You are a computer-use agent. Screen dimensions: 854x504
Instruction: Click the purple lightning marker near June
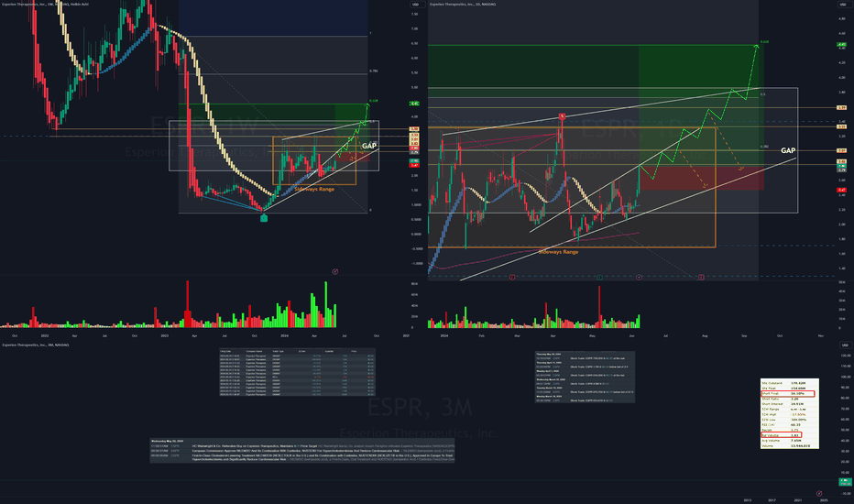pyautogui.click(x=639, y=278)
